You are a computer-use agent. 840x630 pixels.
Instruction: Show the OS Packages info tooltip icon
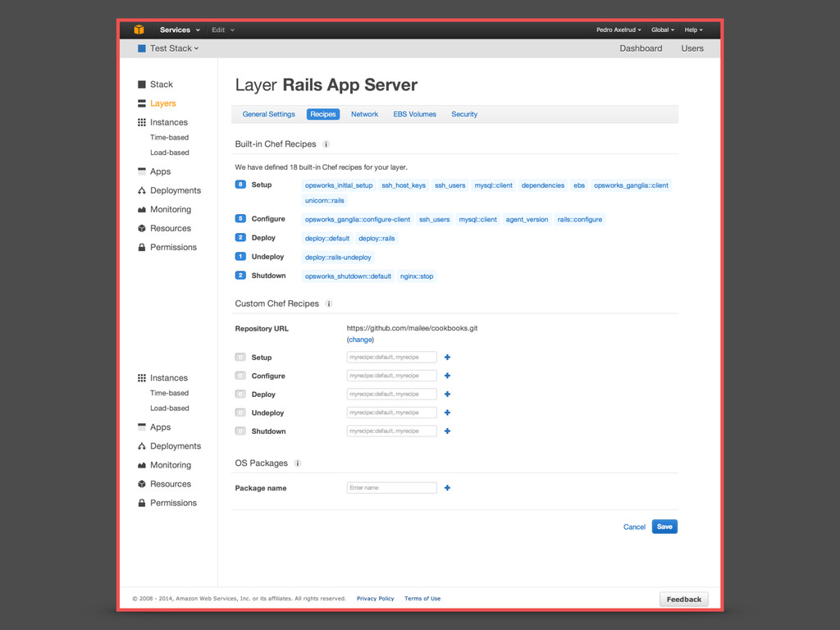[298, 463]
